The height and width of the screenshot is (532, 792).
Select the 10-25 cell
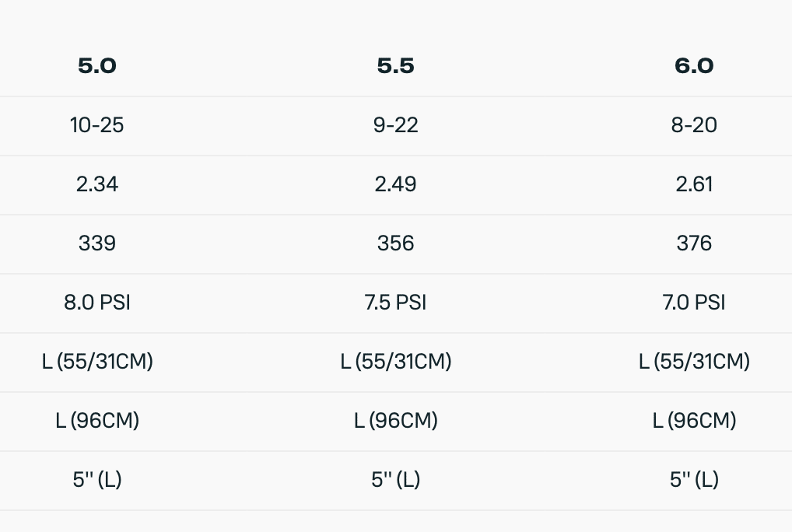97,125
